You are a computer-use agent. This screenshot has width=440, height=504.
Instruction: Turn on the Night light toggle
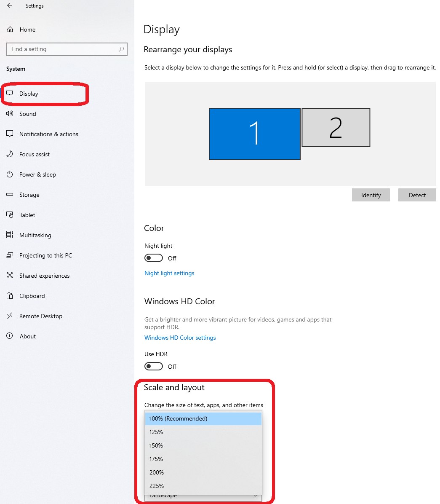(x=154, y=258)
